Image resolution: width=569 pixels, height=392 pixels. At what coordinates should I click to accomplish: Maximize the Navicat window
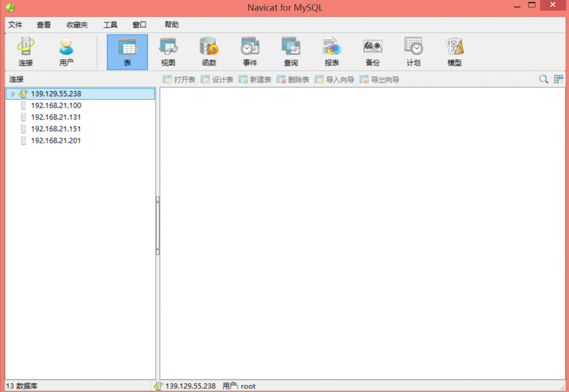532,5
